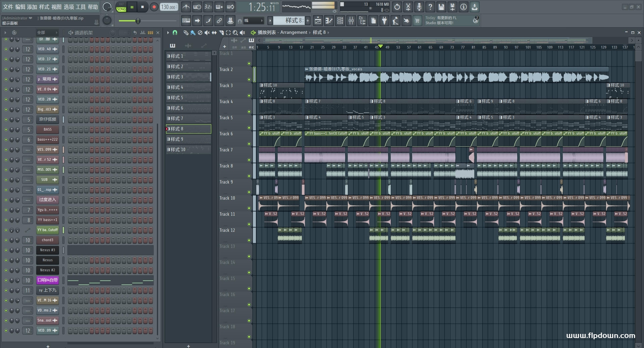
Task: Click the save project floppy icon
Action: pos(441,7)
